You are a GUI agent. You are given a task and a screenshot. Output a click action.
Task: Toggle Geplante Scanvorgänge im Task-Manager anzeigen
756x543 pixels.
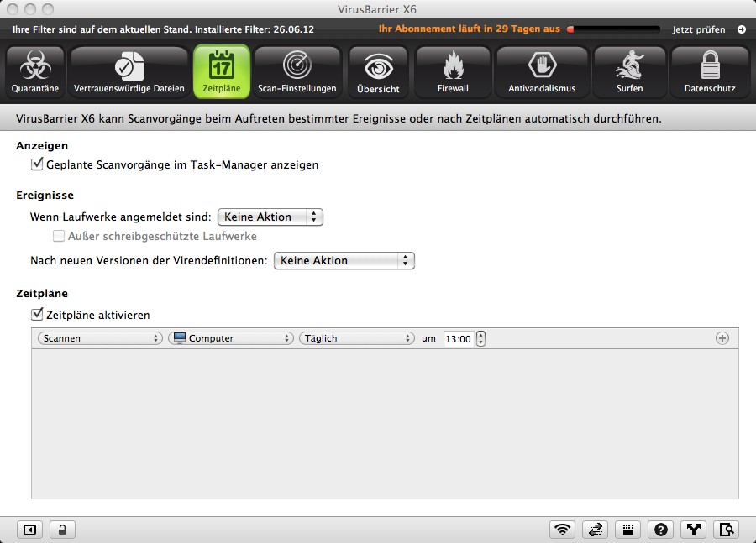click(x=37, y=164)
